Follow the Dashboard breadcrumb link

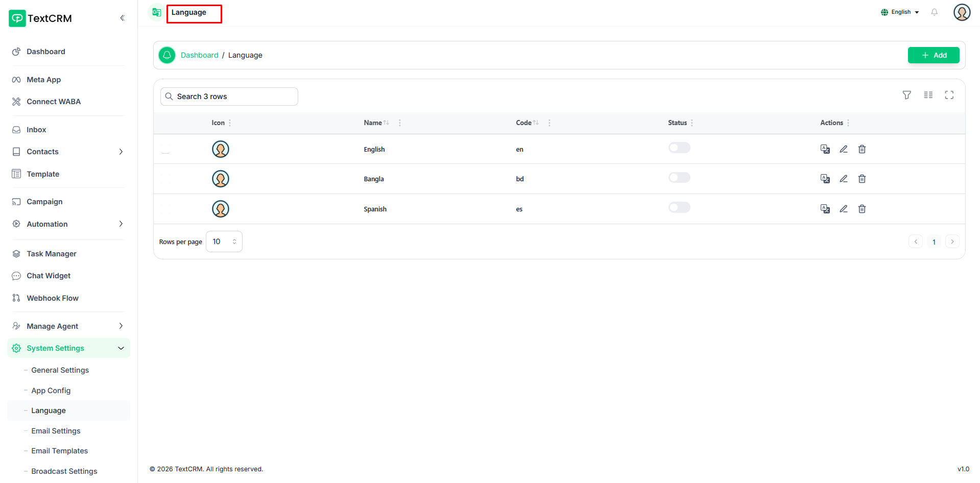[199, 55]
